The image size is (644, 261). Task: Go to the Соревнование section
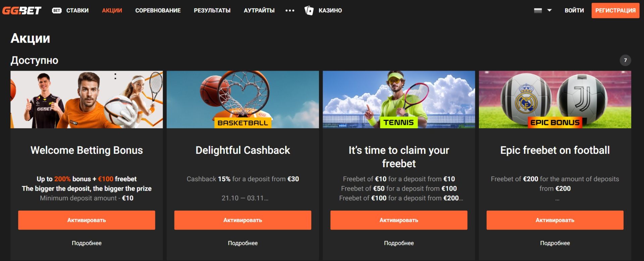[x=158, y=10]
